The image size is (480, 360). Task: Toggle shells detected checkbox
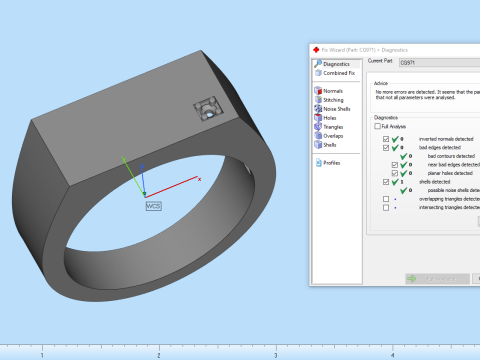pos(386,182)
